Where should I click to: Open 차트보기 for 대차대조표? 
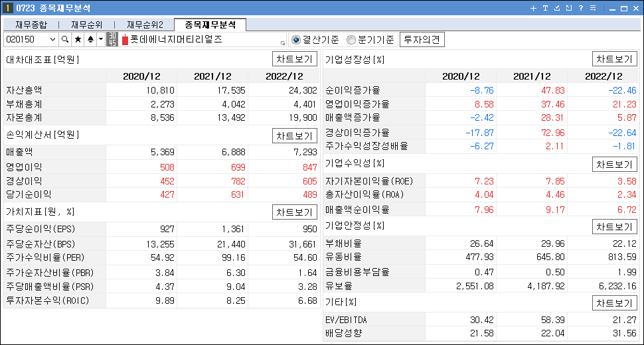pyautogui.click(x=295, y=59)
